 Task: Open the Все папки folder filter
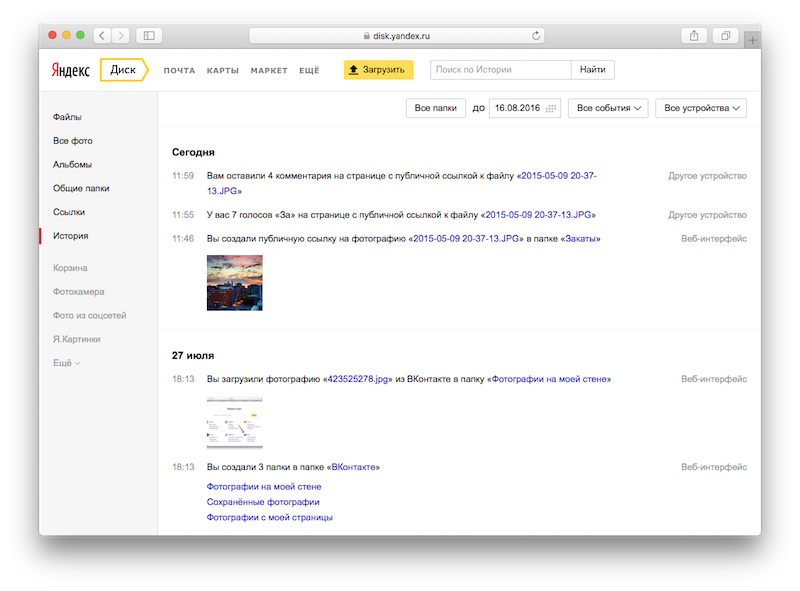[436, 108]
